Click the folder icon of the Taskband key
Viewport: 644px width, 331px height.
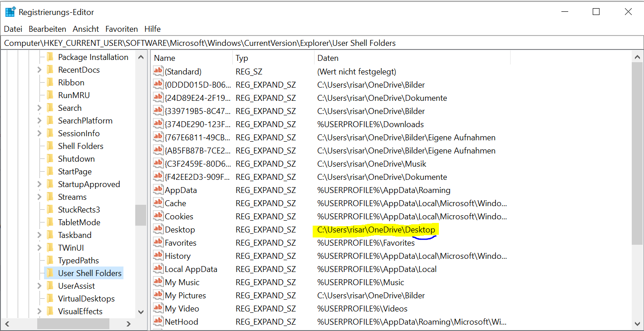pos(50,235)
